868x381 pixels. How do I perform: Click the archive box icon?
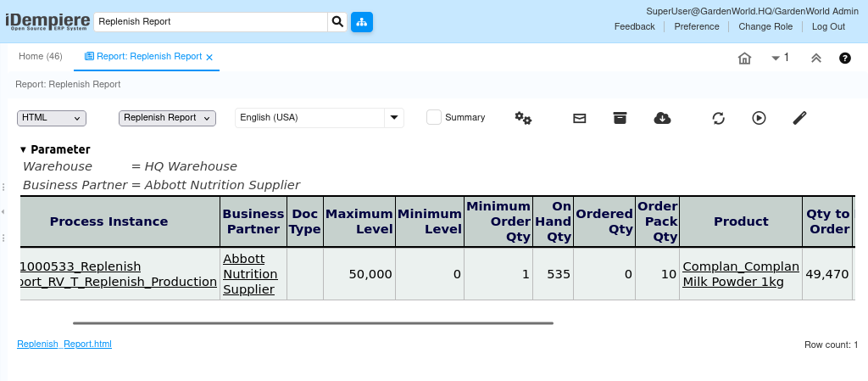[x=620, y=118]
